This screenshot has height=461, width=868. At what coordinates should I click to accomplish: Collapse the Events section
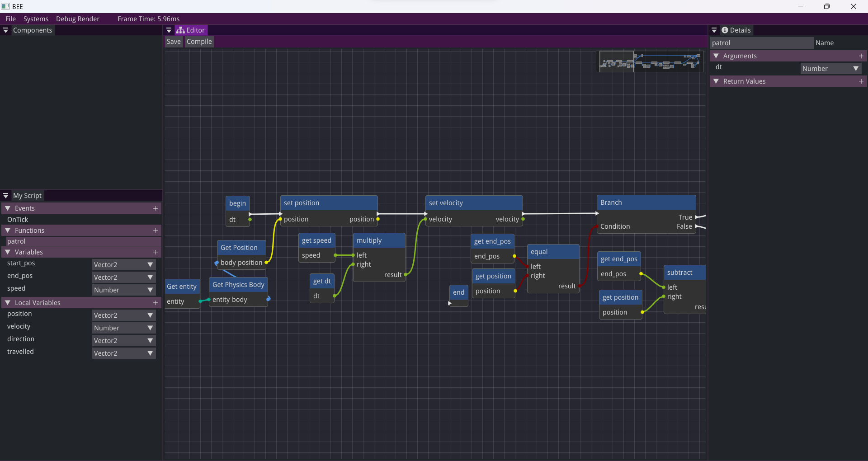(x=8, y=208)
